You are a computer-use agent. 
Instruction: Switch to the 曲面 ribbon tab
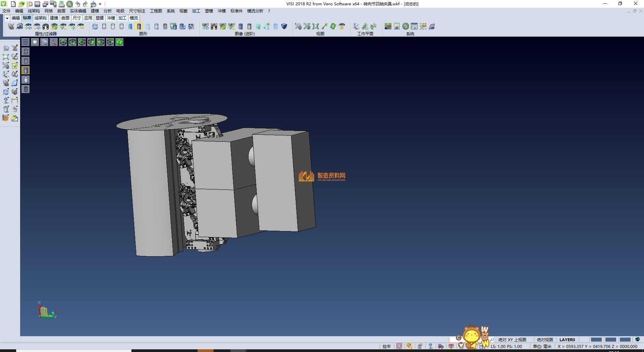point(65,18)
